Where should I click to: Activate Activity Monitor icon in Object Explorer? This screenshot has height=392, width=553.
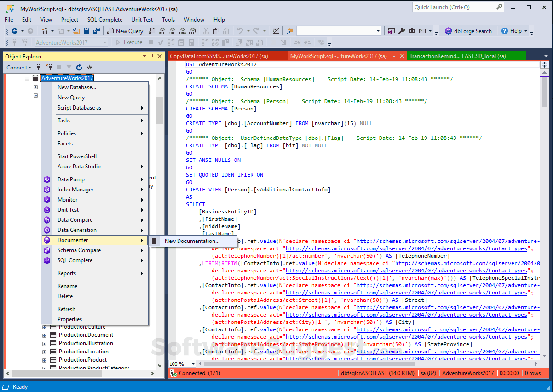(x=89, y=67)
